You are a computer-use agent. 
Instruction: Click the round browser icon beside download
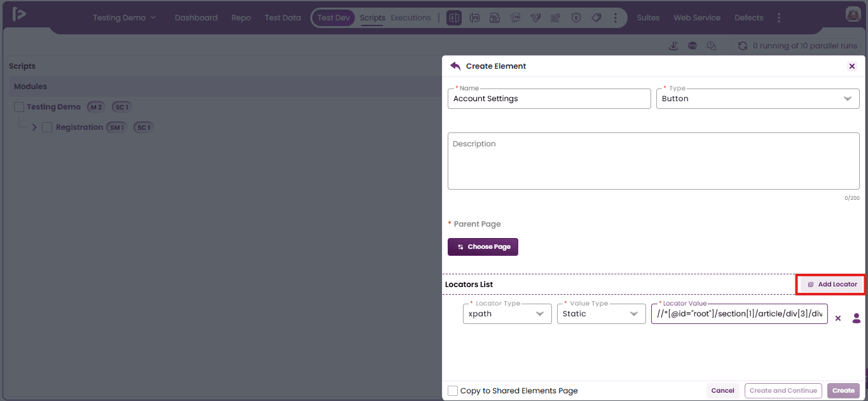692,46
